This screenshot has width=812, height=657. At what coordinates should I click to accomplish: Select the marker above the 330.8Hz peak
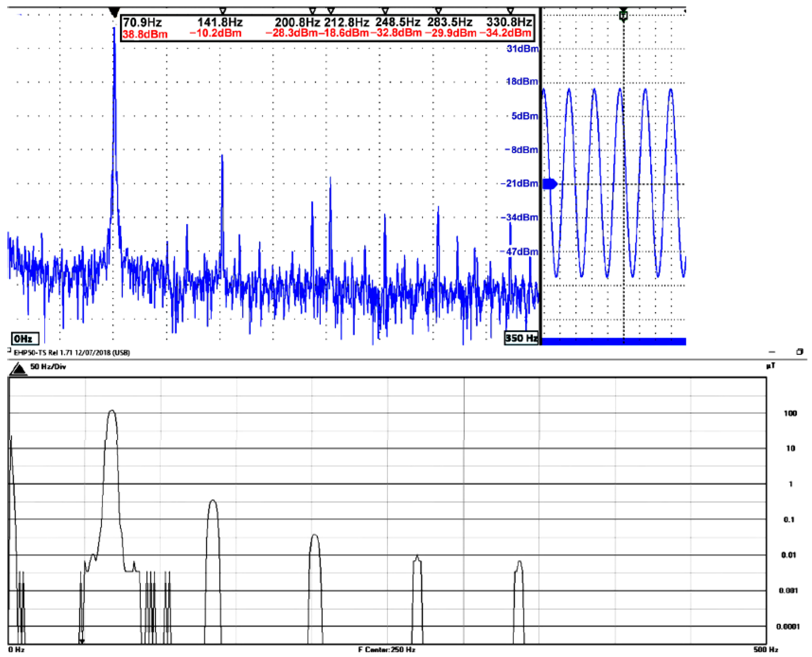[x=510, y=11]
